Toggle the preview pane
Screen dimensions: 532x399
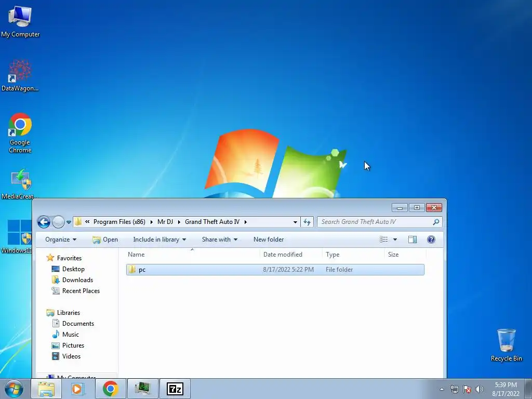(413, 240)
